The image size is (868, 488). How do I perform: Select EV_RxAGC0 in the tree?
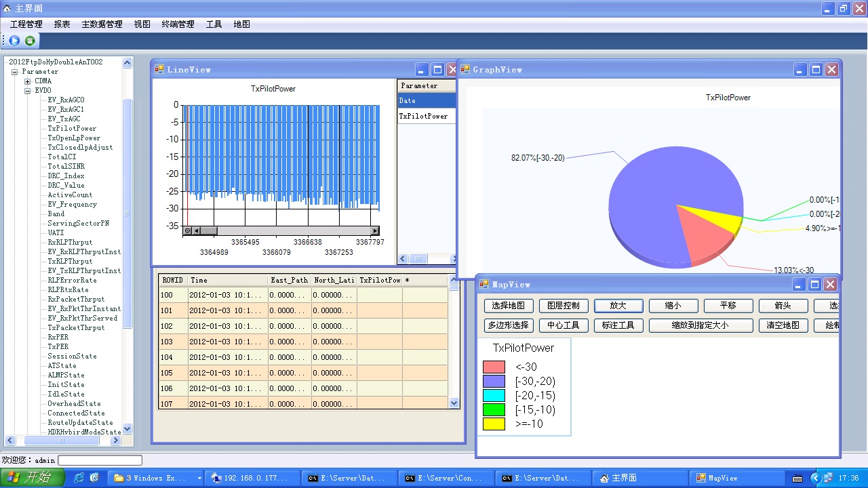pos(66,100)
